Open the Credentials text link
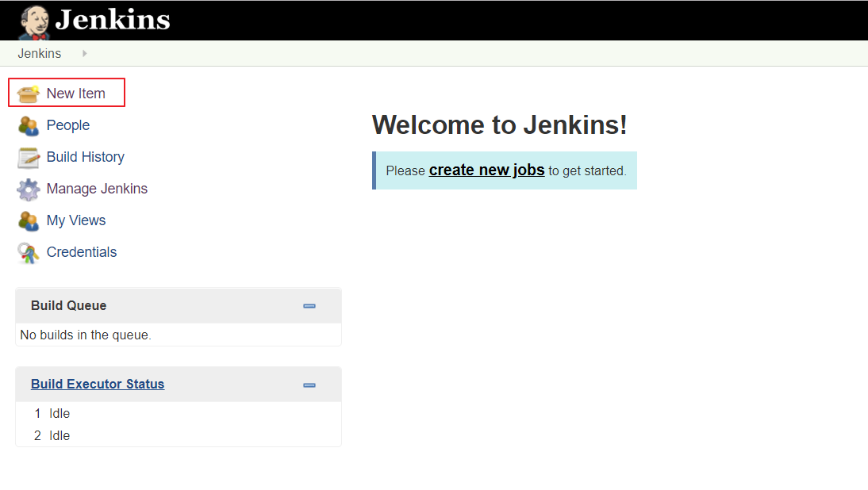The width and height of the screenshot is (868, 490). point(81,252)
